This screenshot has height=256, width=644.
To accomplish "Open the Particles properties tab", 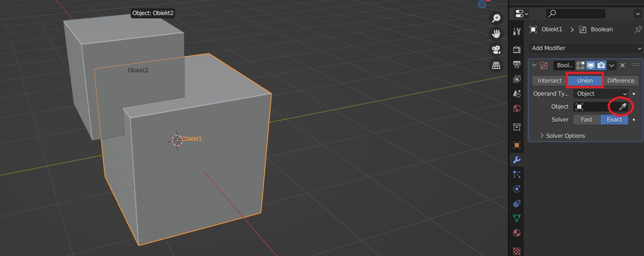I will pos(517,174).
